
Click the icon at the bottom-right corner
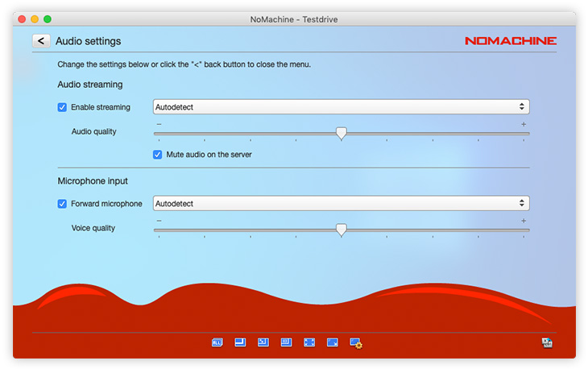tap(547, 343)
